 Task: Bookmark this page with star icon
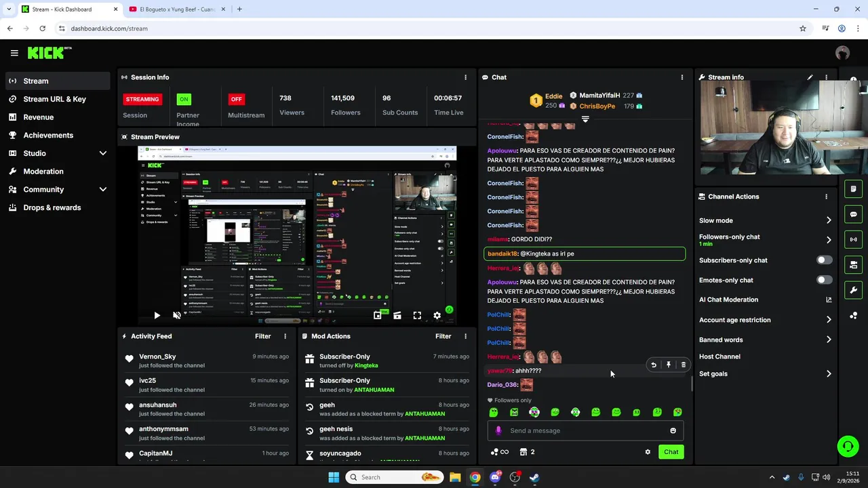803,28
